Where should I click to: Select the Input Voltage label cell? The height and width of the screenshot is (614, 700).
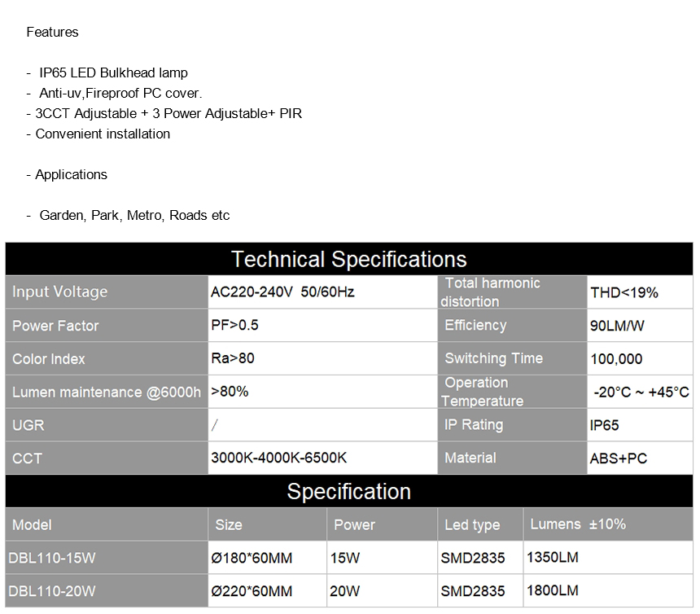(107, 292)
